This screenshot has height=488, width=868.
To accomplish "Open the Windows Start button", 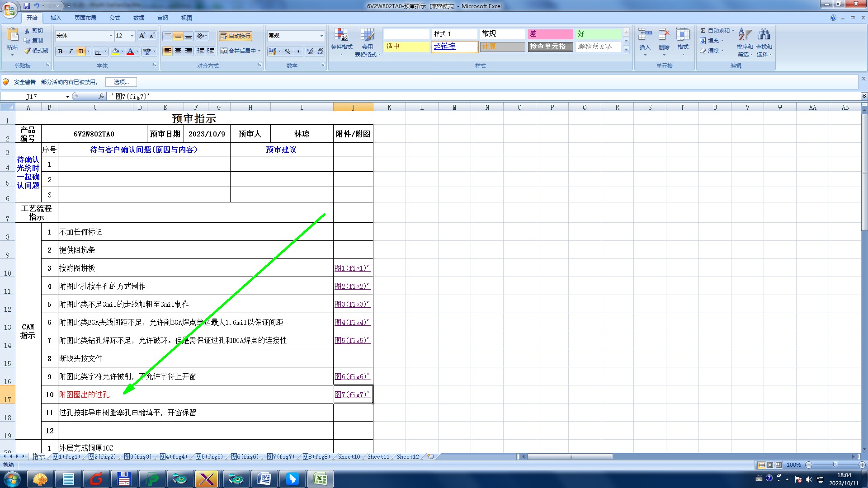I will coord(12,479).
